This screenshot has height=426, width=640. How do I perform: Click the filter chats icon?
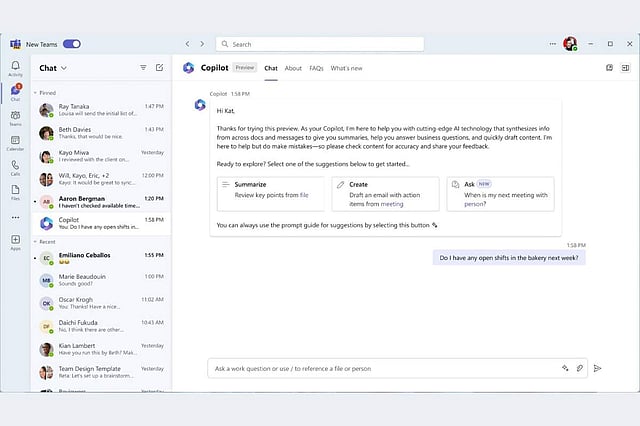[x=143, y=68]
